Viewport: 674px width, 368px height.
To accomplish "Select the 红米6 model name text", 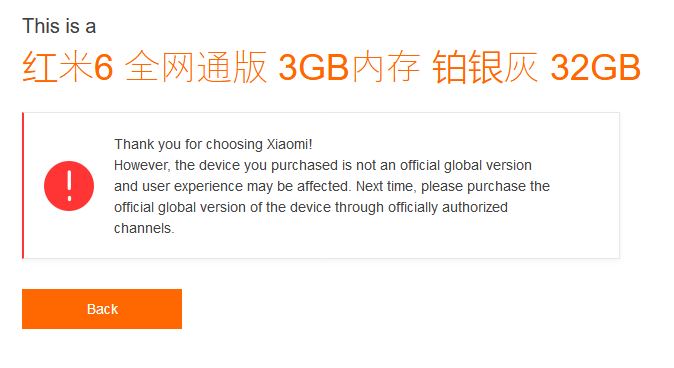I will coord(67,67).
